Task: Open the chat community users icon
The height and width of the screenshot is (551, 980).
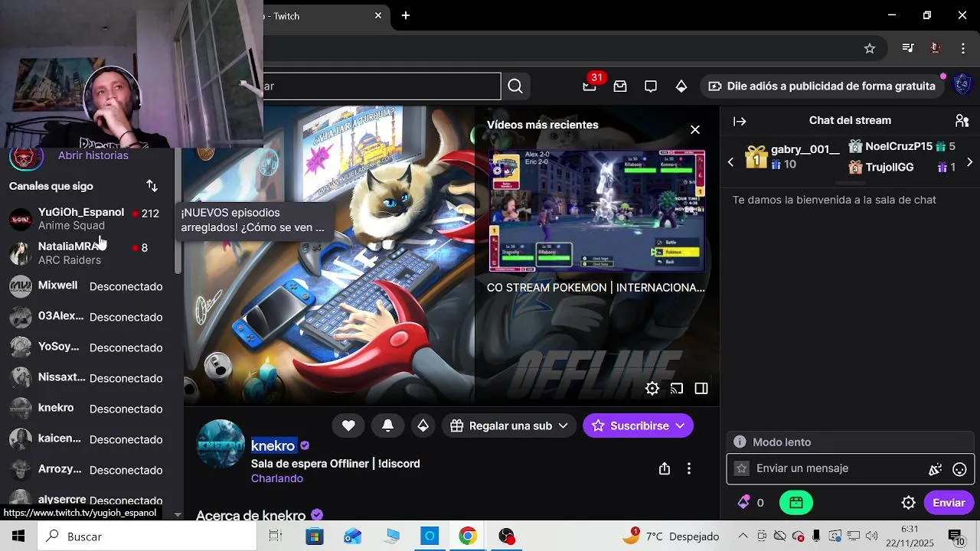Action: 962,121
